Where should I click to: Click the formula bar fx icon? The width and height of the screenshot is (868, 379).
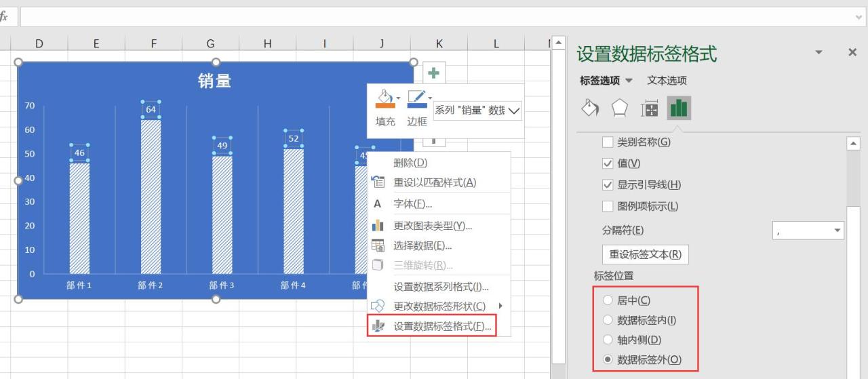pyautogui.click(x=5, y=17)
